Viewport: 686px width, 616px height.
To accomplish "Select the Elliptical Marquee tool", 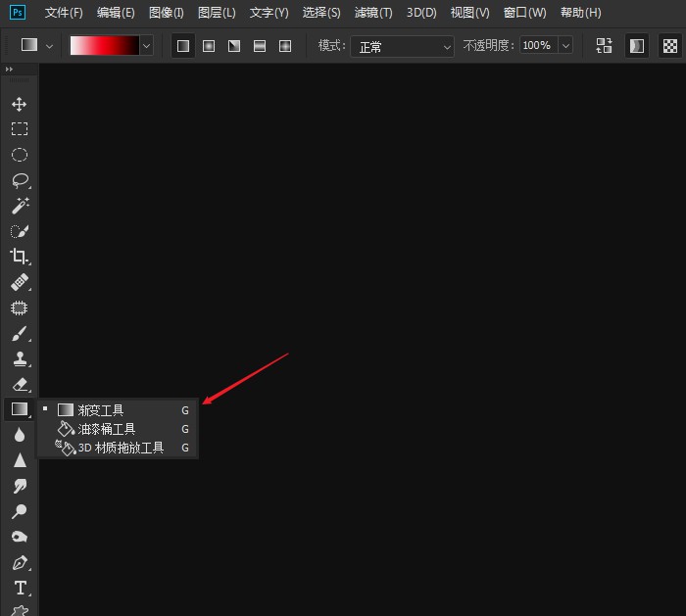I will tap(20, 155).
